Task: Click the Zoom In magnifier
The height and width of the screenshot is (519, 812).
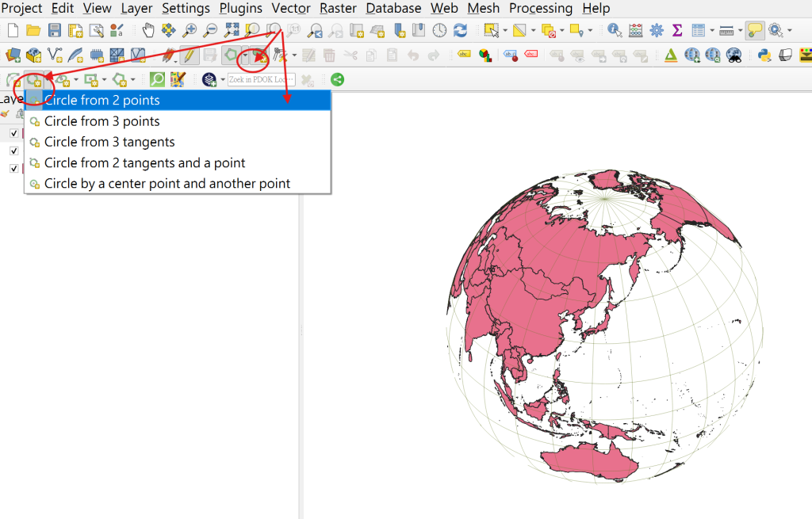Action: point(190,31)
